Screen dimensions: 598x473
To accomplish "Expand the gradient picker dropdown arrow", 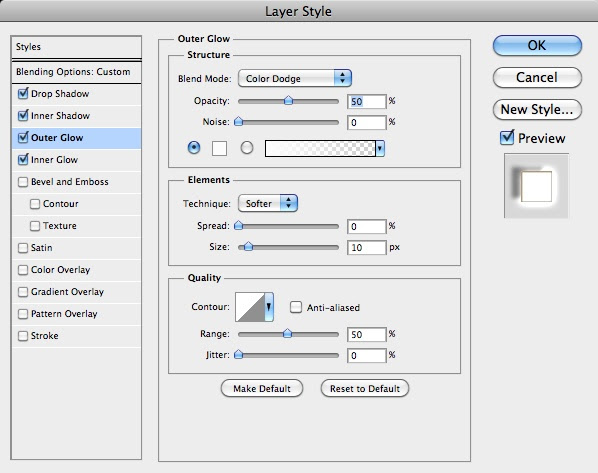I will click(380, 148).
